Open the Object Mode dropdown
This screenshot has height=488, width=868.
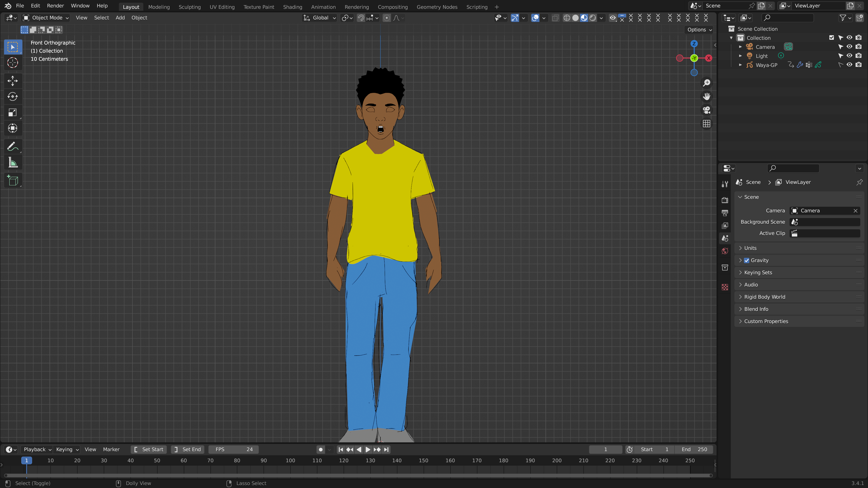[x=46, y=18]
